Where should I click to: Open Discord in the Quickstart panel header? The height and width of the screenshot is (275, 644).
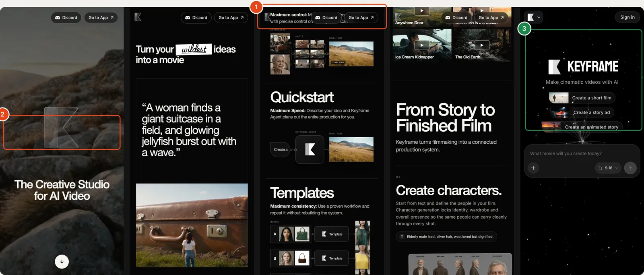326,18
